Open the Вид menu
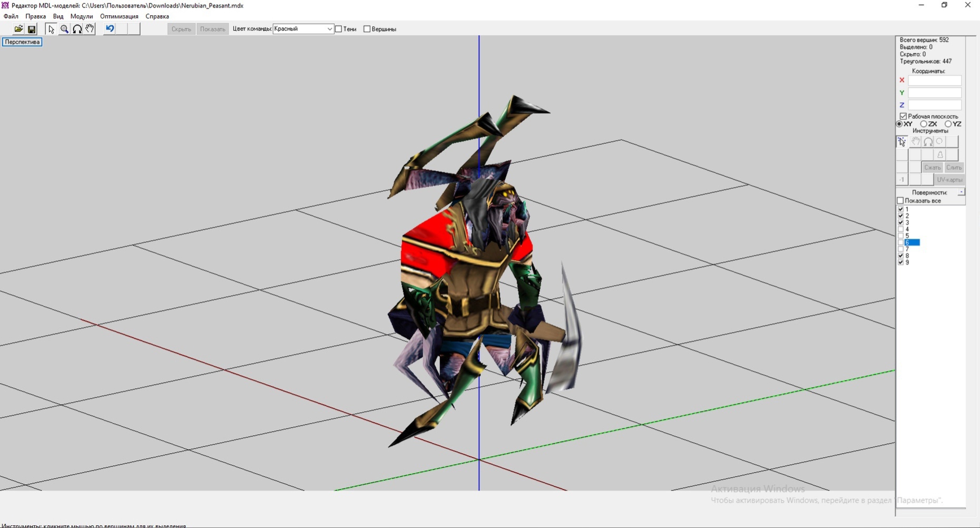This screenshot has height=528, width=980. click(x=58, y=16)
